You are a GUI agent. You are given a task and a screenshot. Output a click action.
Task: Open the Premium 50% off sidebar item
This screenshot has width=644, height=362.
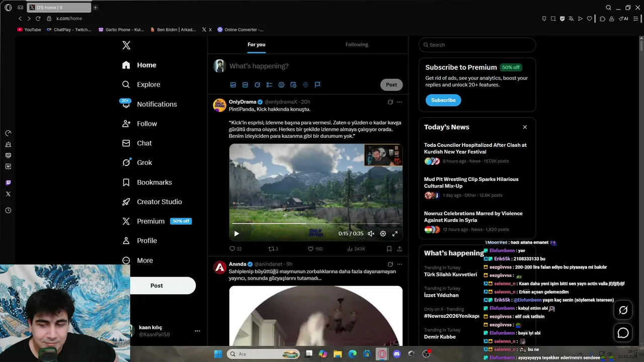(156, 221)
